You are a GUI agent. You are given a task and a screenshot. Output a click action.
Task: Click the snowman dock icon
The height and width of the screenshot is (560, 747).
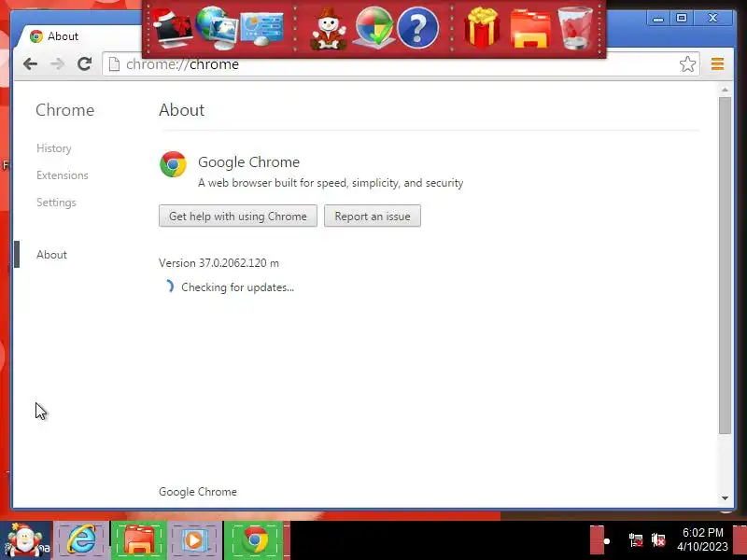[x=329, y=29]
